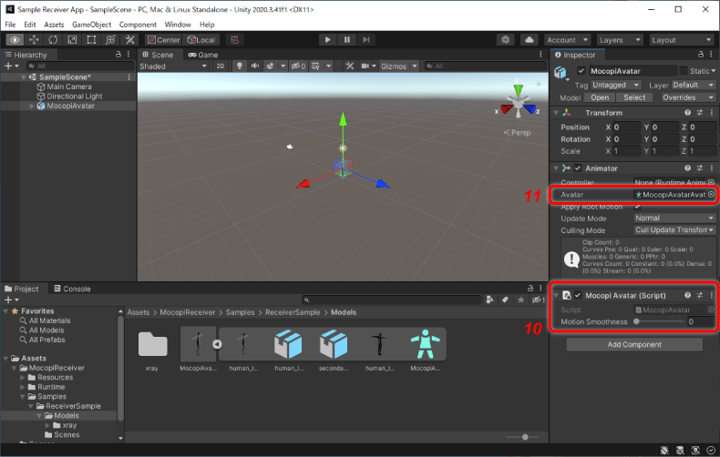Click Avatar field object picker circle

pos(711,195)
